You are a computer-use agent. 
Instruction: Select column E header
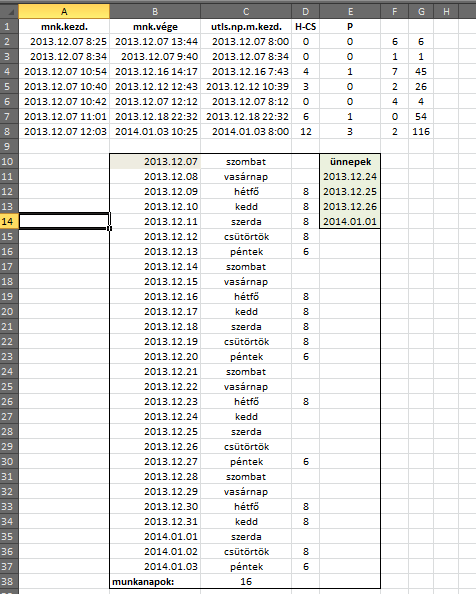click(x=350, y=12)
